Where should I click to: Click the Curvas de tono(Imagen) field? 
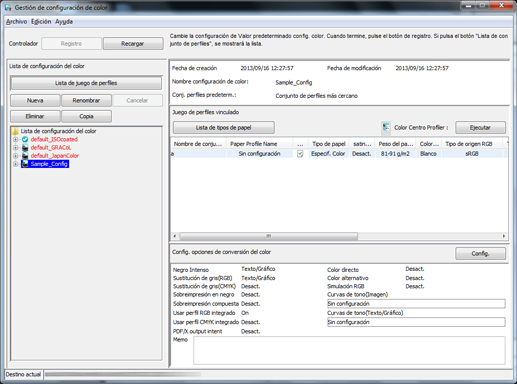click(x=416, y=304)
